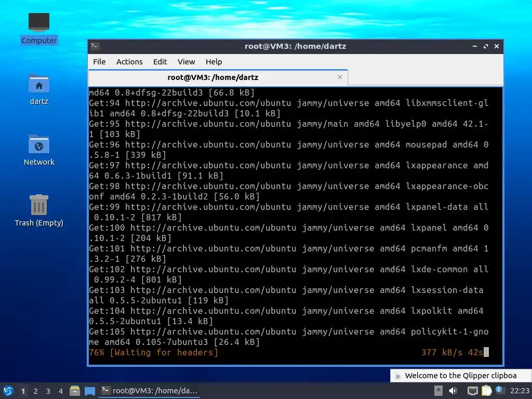Viewport: 532px width, 399px height.
Task: Select the root@VM3 terminal taskbar button
Action: [150, 391]
